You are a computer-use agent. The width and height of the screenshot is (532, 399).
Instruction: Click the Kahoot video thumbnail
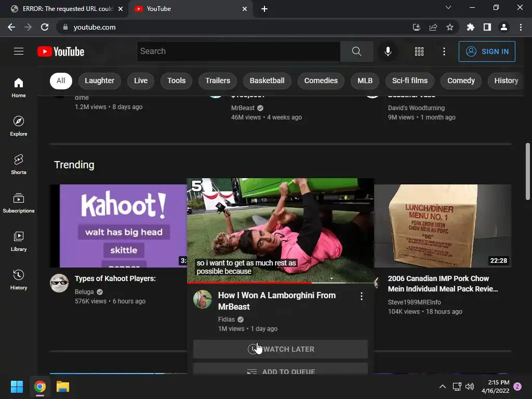click(118, 225)
